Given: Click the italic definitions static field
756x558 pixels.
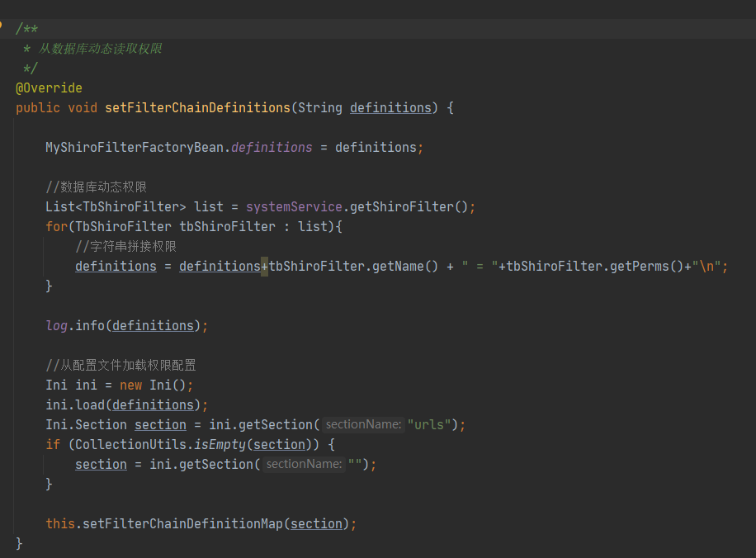Looking at the screenshot, I should tap(272, 148).
